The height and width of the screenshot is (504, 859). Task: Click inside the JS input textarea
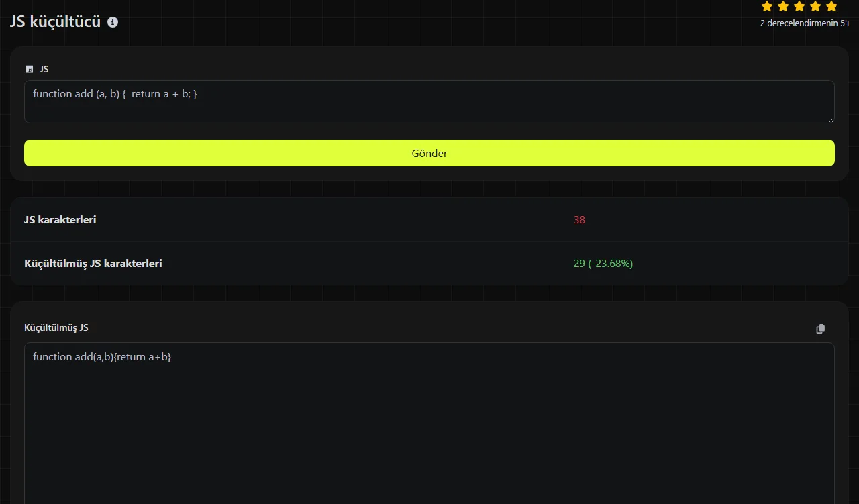click(429, 102)
